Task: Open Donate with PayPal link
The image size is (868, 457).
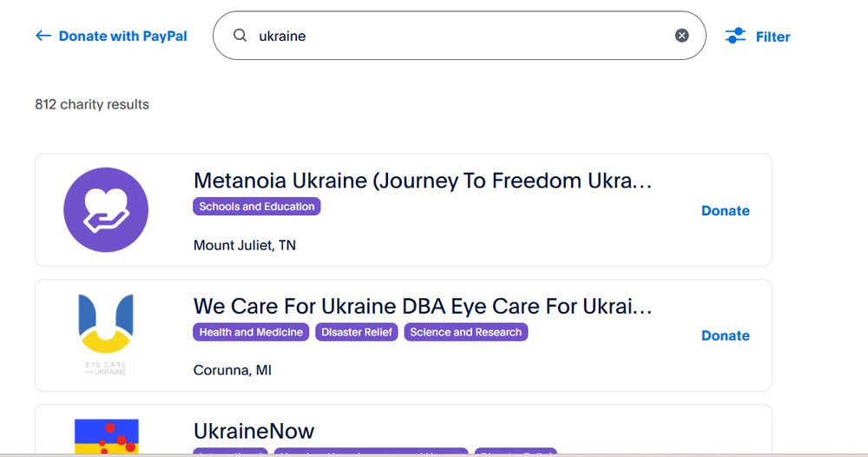Action: click(x=122, y=36)
